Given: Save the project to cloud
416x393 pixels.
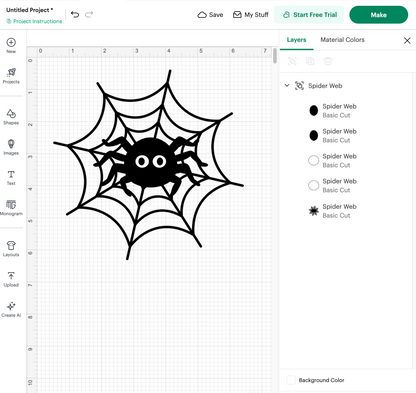Looking at the screenshot, I should [210, 15].
